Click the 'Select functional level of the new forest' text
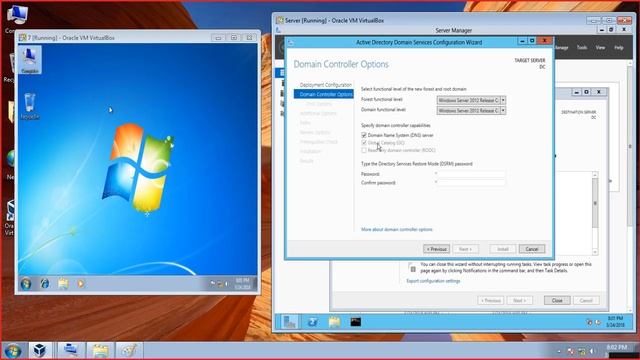The image size is (640, 360). click(413, 89)
